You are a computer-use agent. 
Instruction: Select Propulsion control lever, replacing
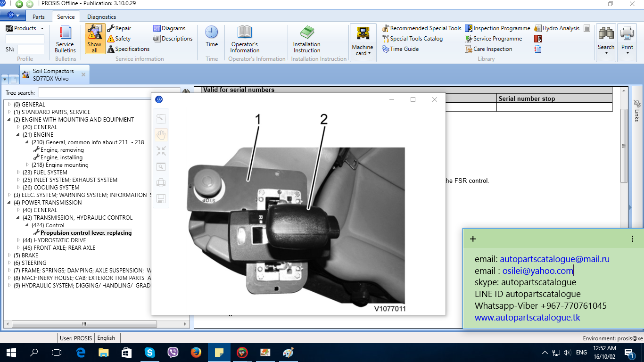click(86, 233)
